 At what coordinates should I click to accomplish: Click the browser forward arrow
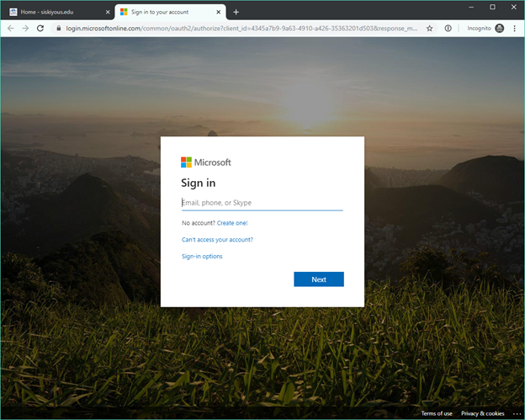(25, 29)
